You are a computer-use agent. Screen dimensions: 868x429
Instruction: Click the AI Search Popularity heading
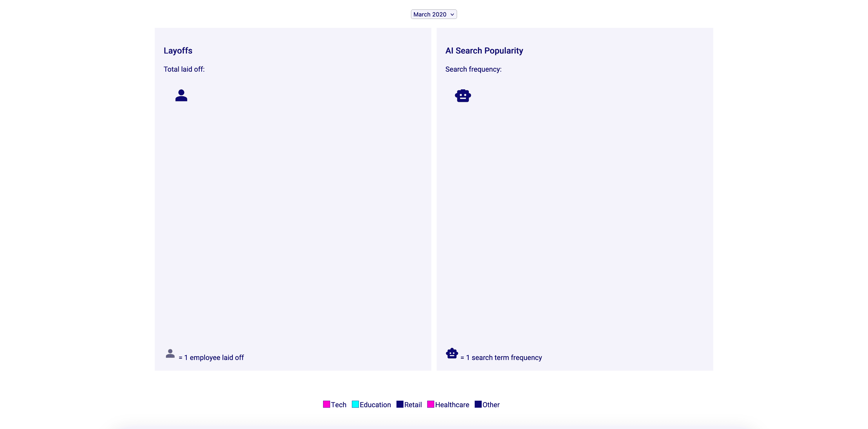pyautogui.click(x=484, y=51)
